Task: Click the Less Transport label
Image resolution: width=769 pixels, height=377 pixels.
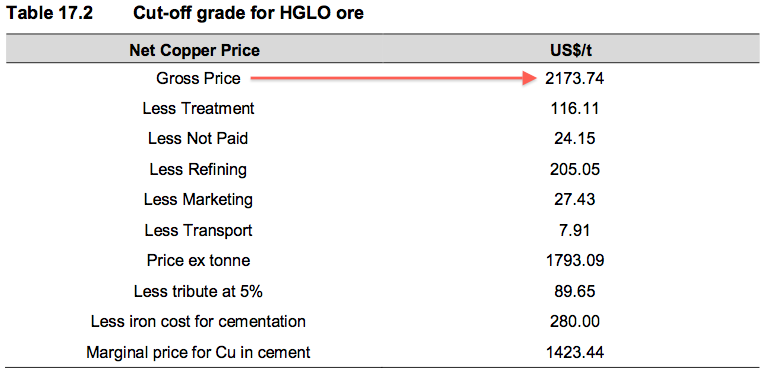Action: tap(198, 230)
